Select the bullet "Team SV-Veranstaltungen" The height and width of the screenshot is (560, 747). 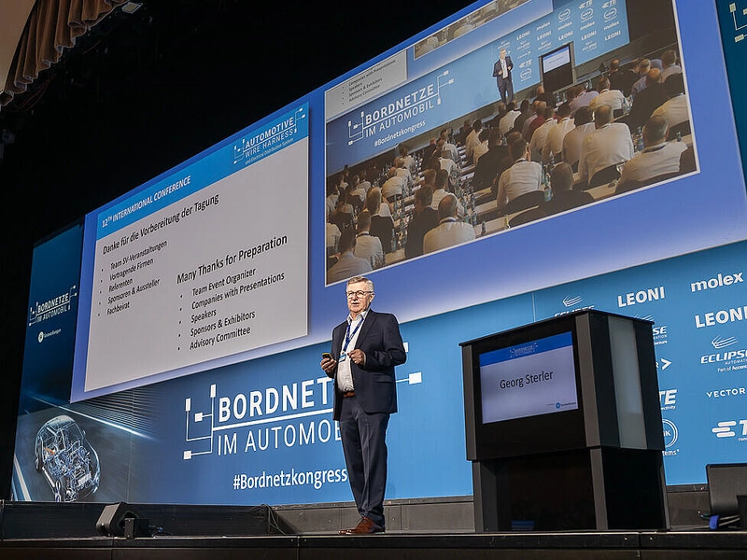point(138,255)
